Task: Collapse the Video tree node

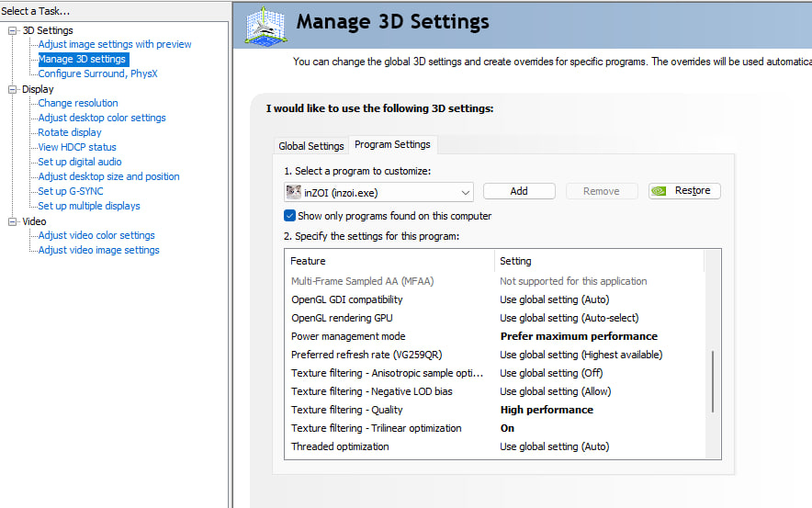Action: 13,221
